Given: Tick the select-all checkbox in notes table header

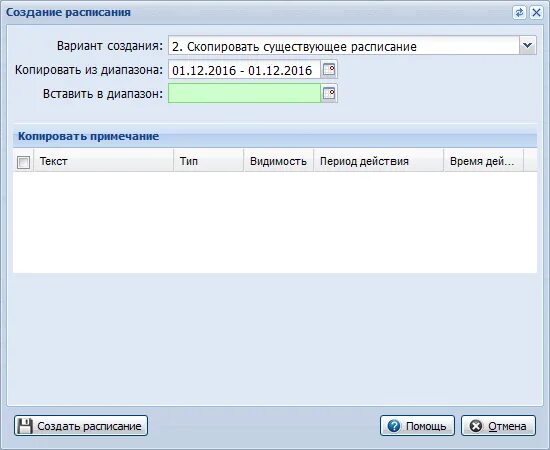Looking at the screenshot, I should point(24,162).
